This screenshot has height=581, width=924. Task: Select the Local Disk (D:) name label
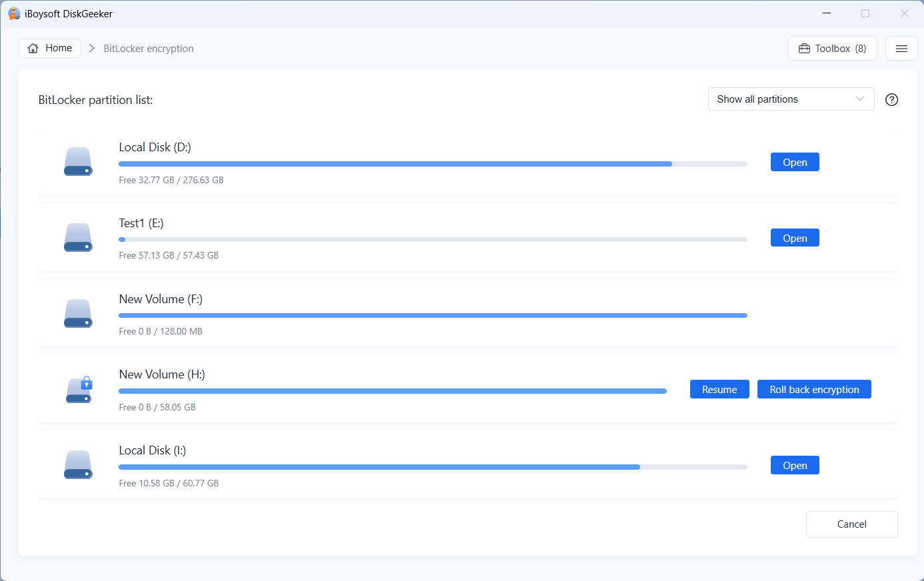coord(155,147)
